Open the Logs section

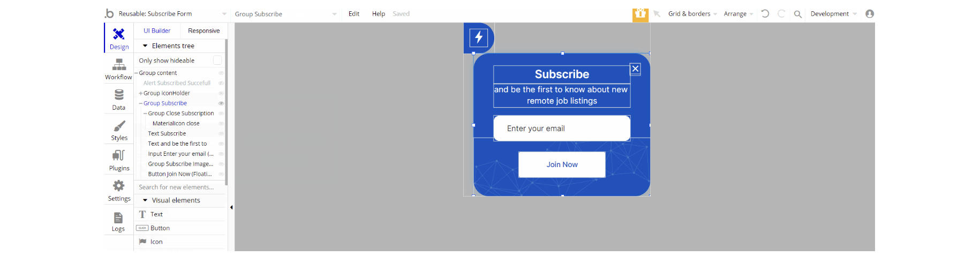click(118, 221)
